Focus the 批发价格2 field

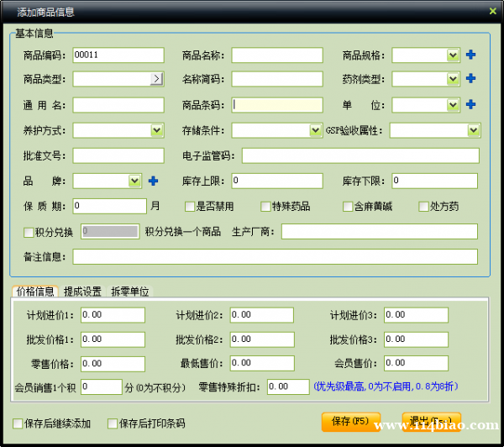(261, 339)
